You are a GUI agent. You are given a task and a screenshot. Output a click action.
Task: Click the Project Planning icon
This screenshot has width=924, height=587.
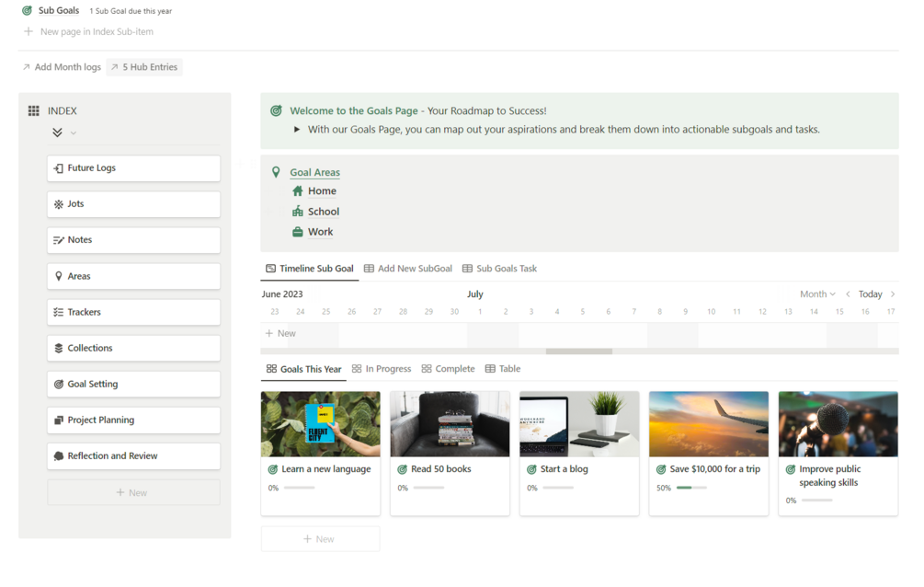tap(58, 420)
